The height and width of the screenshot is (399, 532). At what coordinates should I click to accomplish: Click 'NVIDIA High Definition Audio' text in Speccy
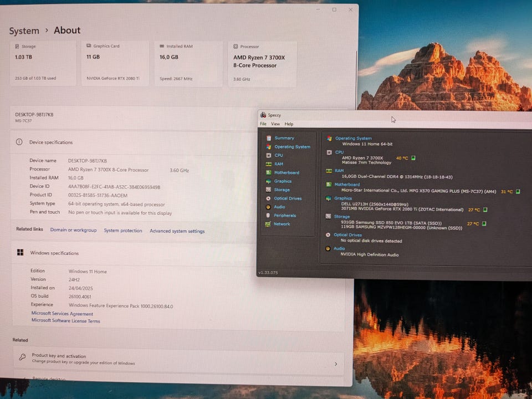coord(370,254)
